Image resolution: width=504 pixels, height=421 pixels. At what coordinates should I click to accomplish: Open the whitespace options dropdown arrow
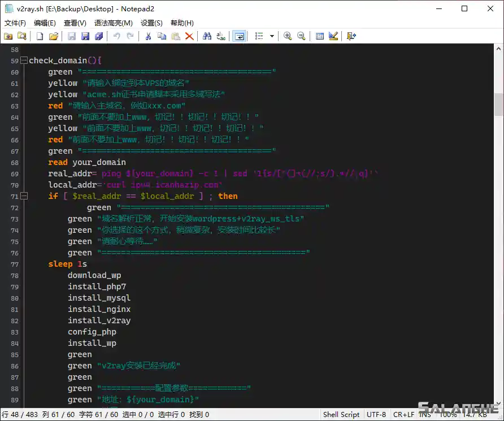(272, 36)
